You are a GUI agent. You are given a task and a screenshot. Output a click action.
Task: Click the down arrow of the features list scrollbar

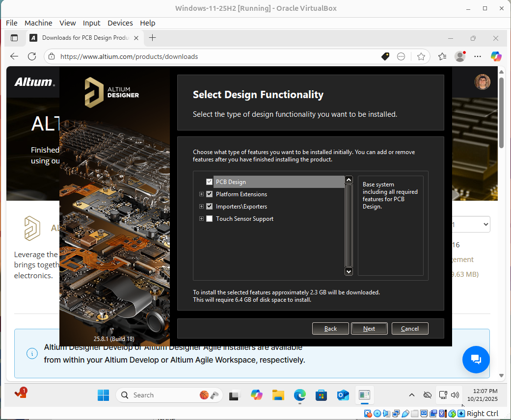click(349, 271)
